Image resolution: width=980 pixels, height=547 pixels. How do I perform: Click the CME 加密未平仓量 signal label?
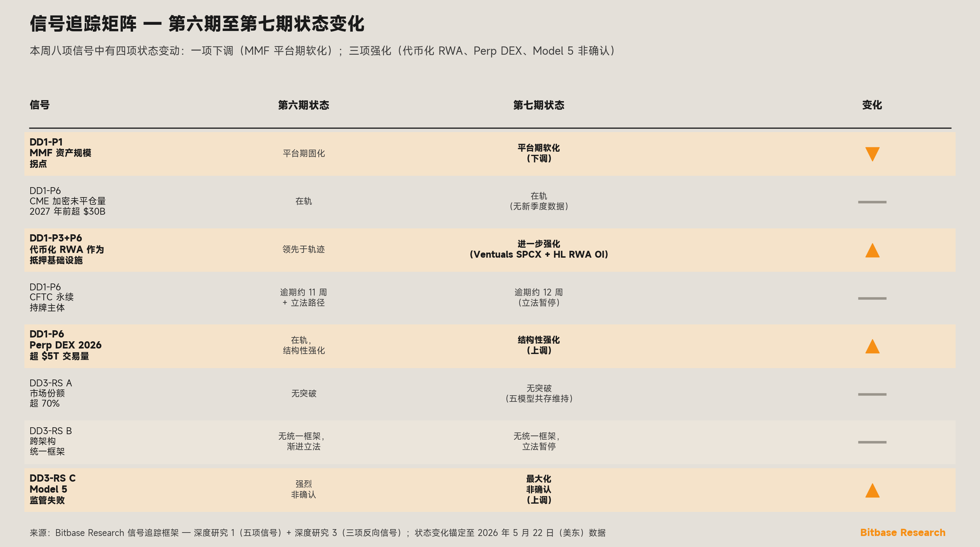pyautogui.click(x=68, y=201)
